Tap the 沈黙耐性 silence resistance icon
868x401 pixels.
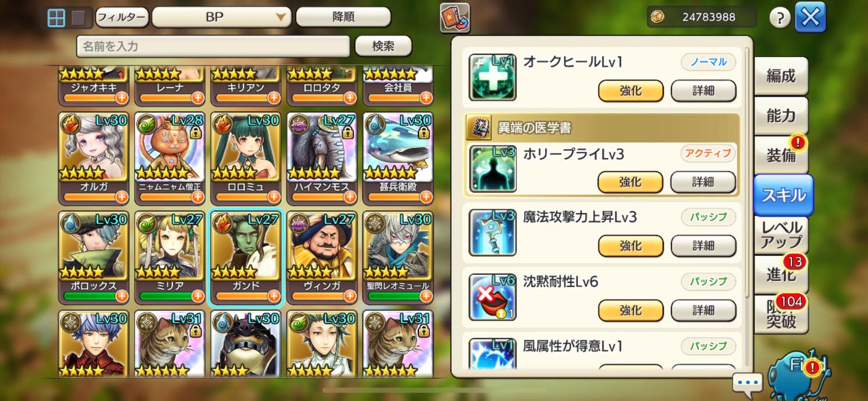(492, 297)
